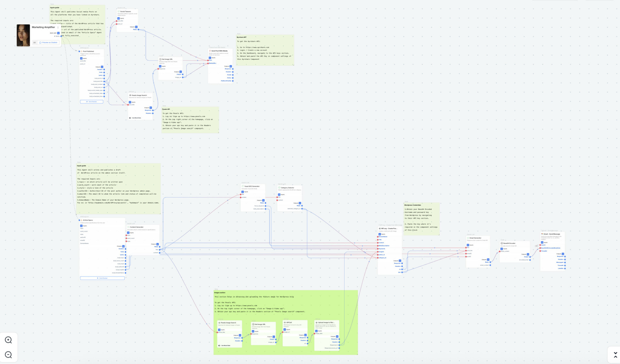620x364 pixels.
Task: Click Outputs plus button on Article Specs node
Action: click(x=123, y=246)
